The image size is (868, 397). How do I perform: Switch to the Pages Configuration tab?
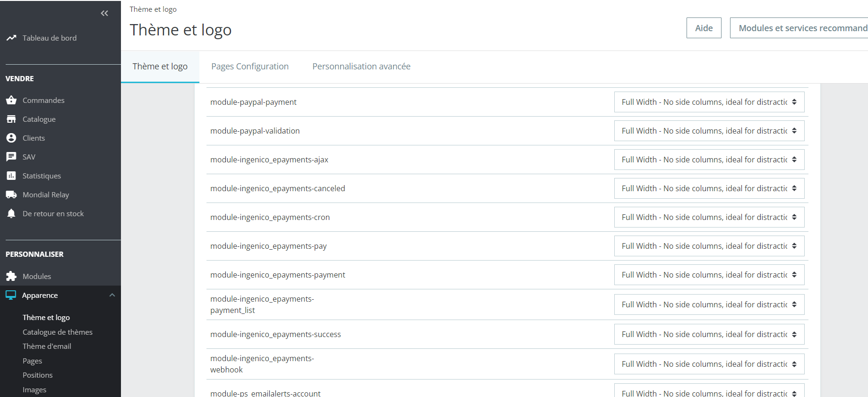[250, 67]
